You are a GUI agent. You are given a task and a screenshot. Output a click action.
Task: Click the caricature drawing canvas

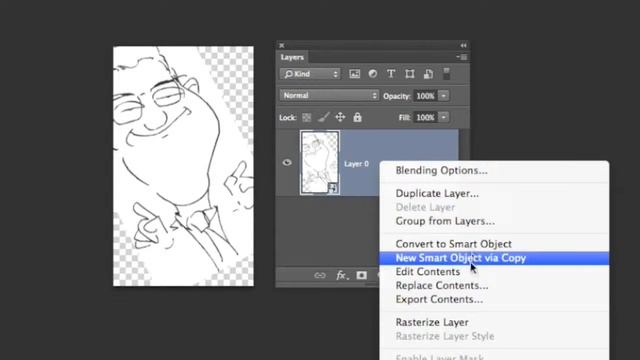[x=183, y=166]
